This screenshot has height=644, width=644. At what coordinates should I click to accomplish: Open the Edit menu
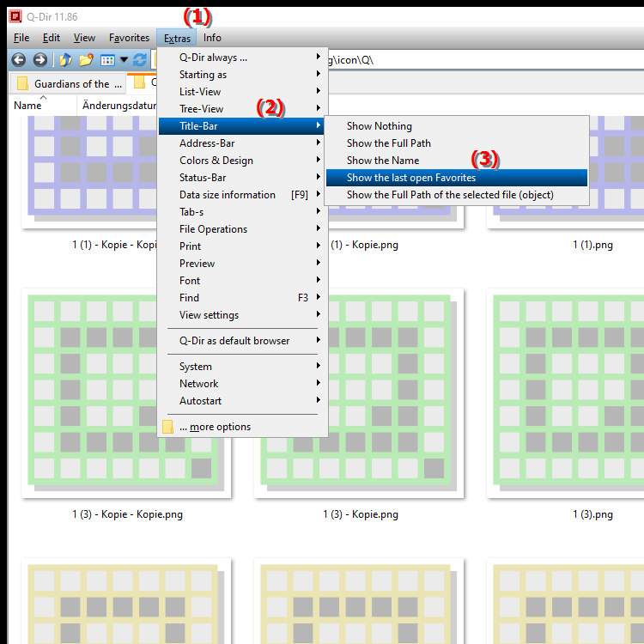coord(52,38)
